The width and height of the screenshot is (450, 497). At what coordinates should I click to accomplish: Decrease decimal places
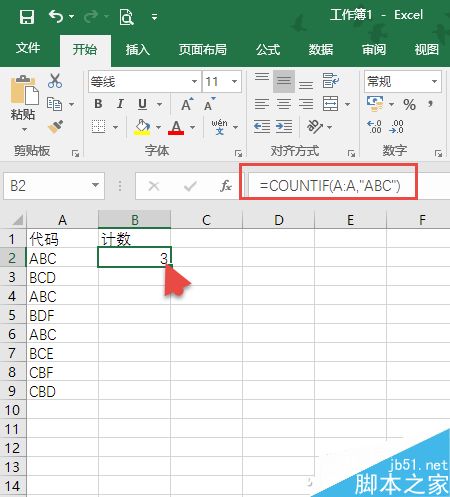[396, 127]
